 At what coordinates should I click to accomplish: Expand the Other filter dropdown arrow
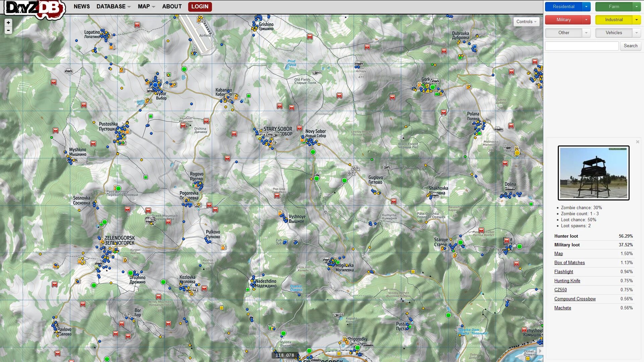tap(586, 33)
